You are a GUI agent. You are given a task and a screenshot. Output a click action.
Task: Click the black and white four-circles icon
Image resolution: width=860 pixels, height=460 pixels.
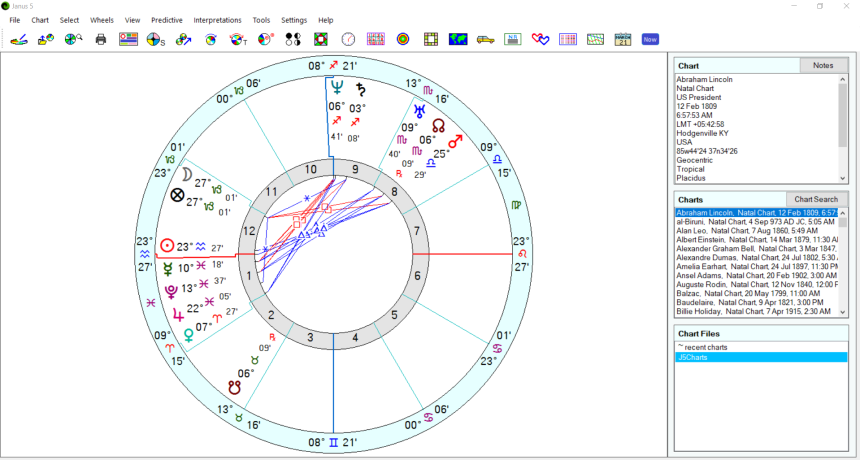(293, 40)
